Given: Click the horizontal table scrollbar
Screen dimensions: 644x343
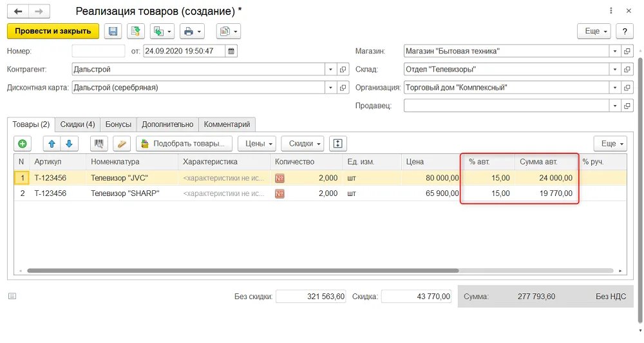Looking at the screenshot, I should pos(243,271).
